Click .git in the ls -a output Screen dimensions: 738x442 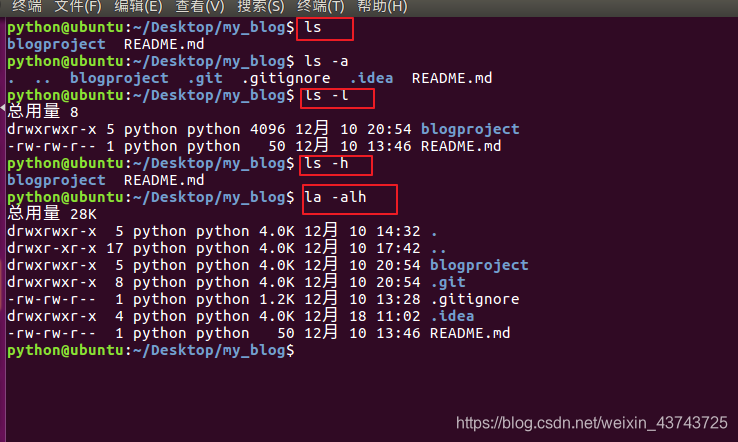pyautogui.click(x=205, y=78)
